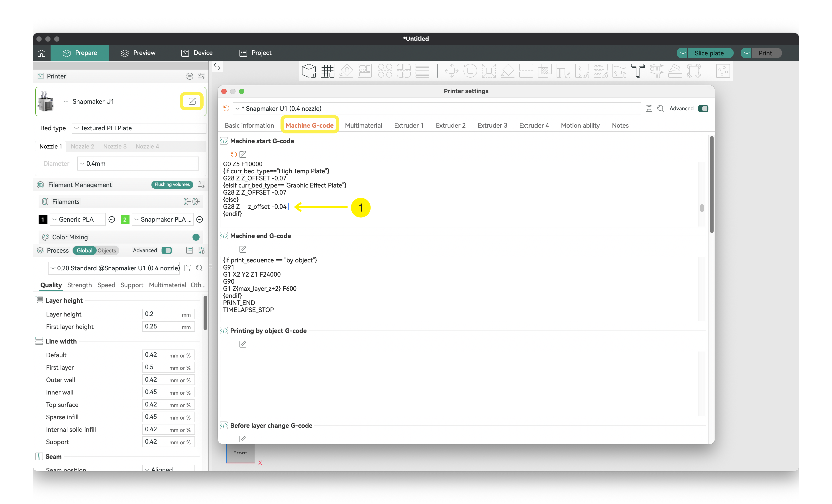Open Filament Management settings sliders icon
The image size is (832, 504).
(x=201, y=185)
